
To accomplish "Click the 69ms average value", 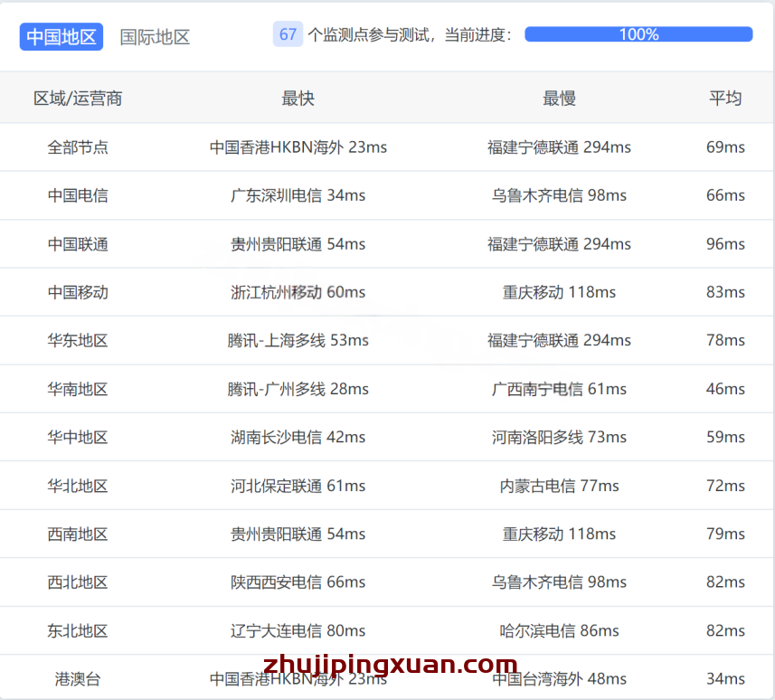I will [x=725, y=147].
